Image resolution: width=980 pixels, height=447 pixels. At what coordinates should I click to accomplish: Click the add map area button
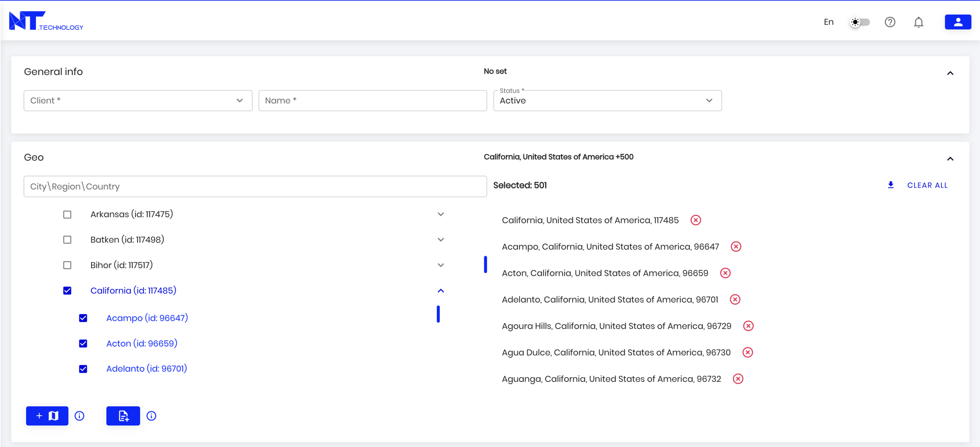[47, 416]
